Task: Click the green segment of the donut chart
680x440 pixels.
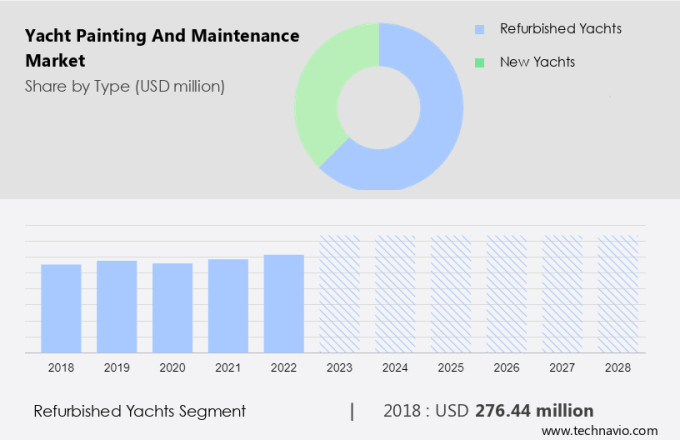Action: pos(336,90)
